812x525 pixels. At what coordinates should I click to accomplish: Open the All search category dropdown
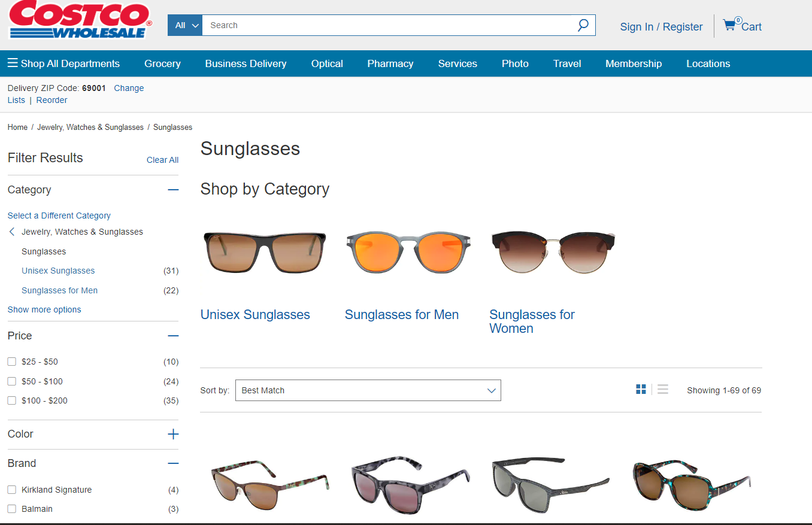pyautogui.click(x=184, y=25)
